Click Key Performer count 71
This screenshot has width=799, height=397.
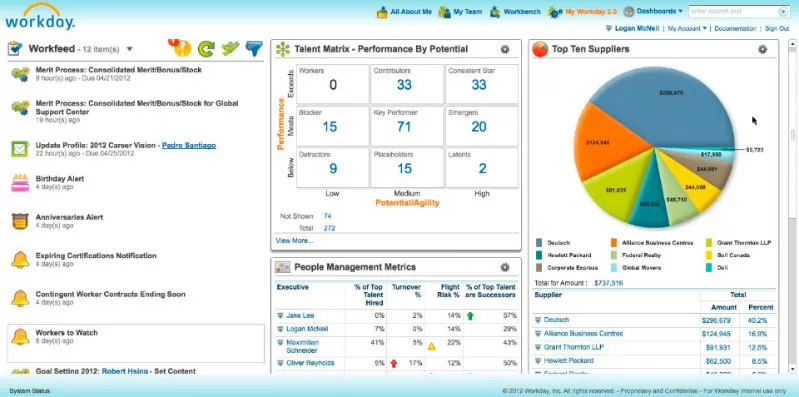point(404,127)
